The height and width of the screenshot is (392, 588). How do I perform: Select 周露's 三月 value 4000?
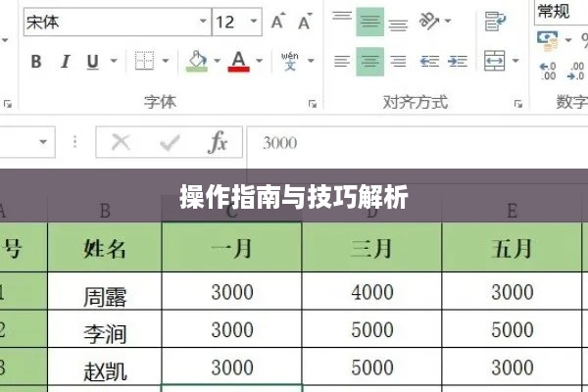point(371,291)
